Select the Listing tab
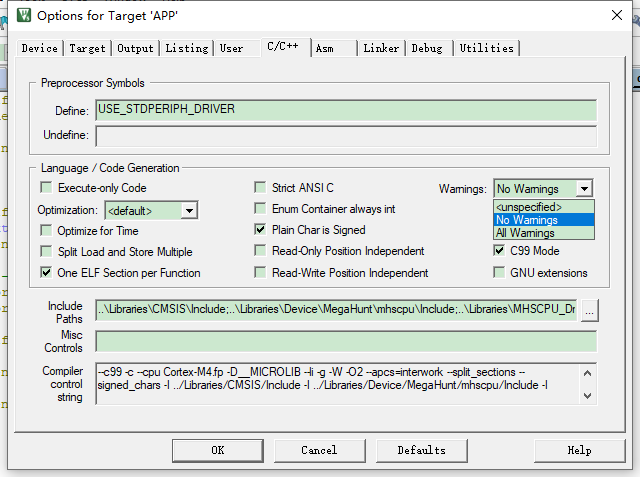The image size is (640, 477). click(x=187, y=48)
